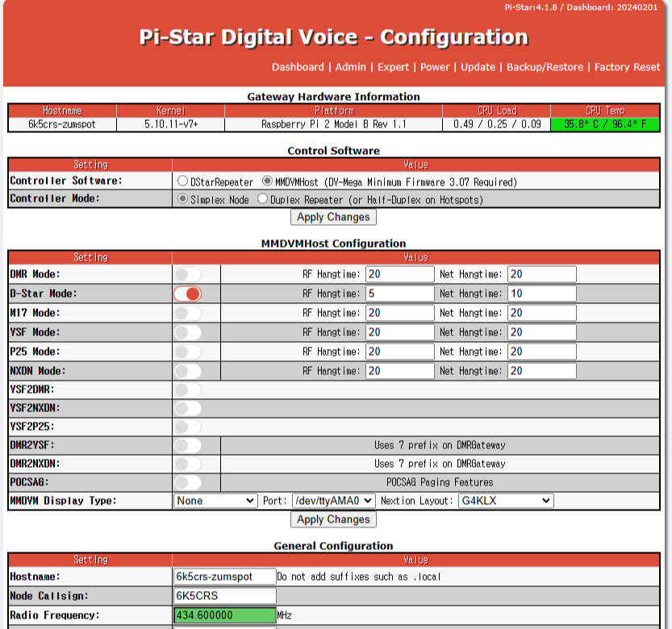Choose Simplex Node controller mode
This screenshot has width=672, height=629.
pos(182,199)
